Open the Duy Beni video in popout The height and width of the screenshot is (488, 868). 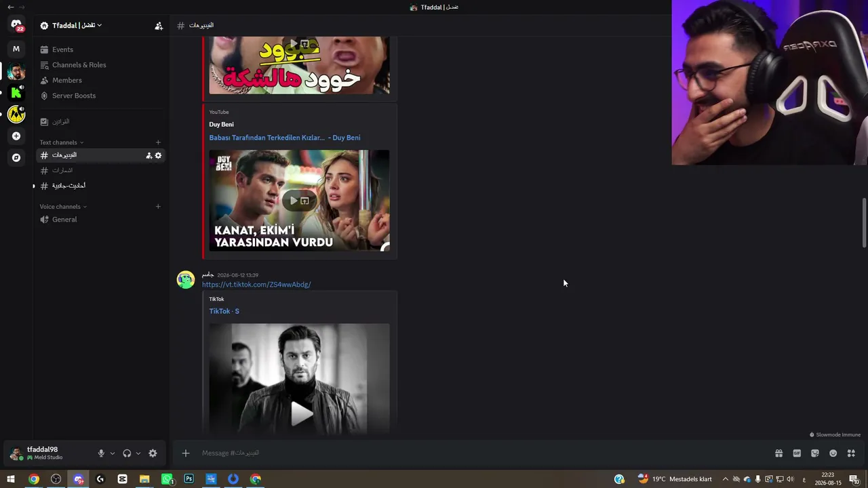point(304,201)
